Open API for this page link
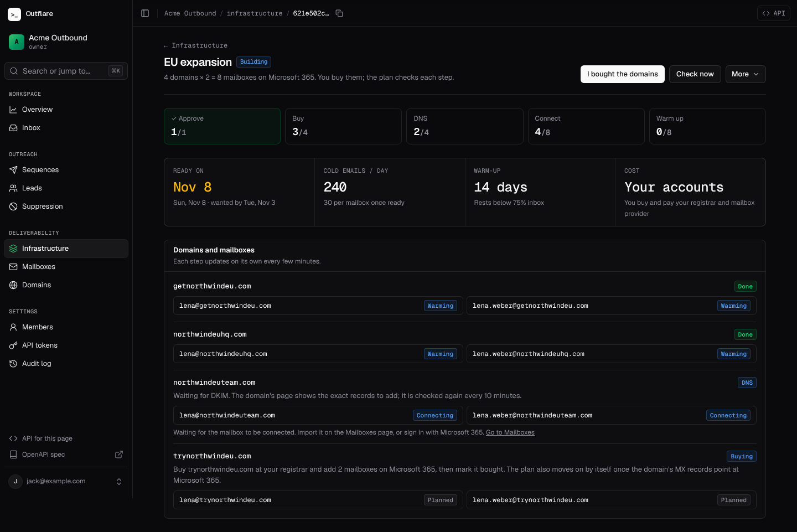The image size is (797, 532). point(66,438)
